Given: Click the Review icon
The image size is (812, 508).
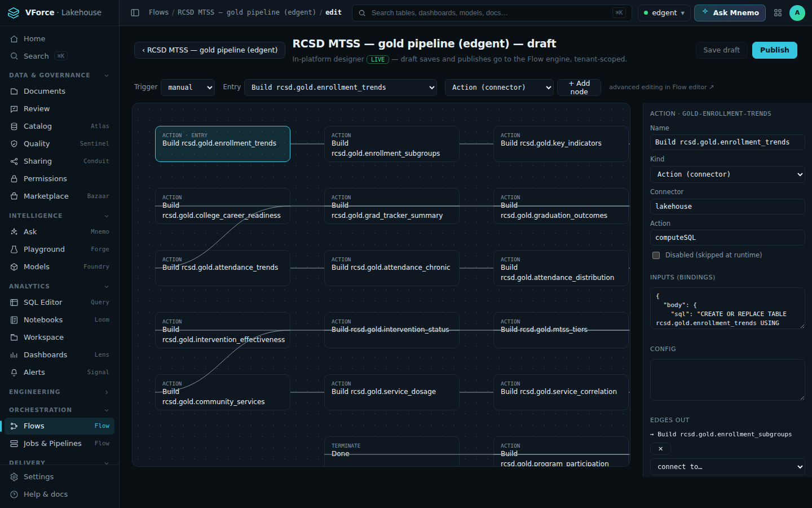Looking at the screenshot, I should (x=14, y=109).
